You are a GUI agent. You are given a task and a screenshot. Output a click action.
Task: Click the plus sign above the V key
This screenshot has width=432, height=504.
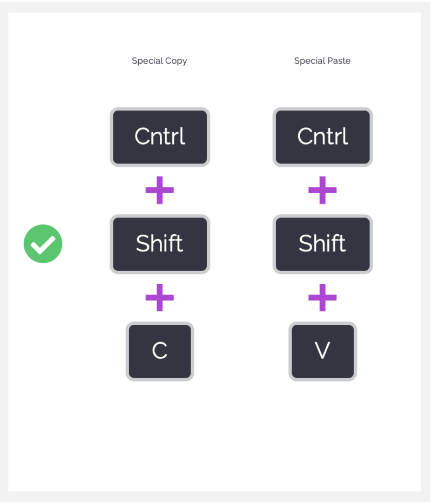pyautogui.click(x=322, y=297)
